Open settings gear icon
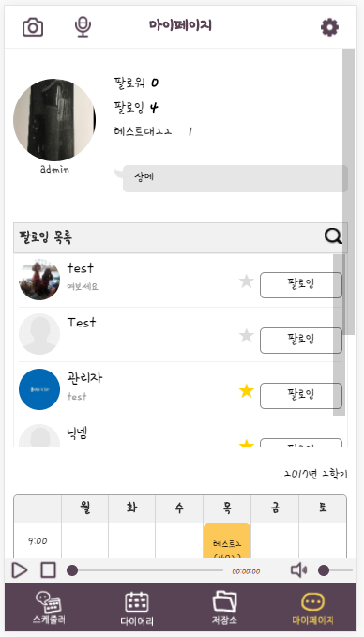 click(x=329, y=27)
